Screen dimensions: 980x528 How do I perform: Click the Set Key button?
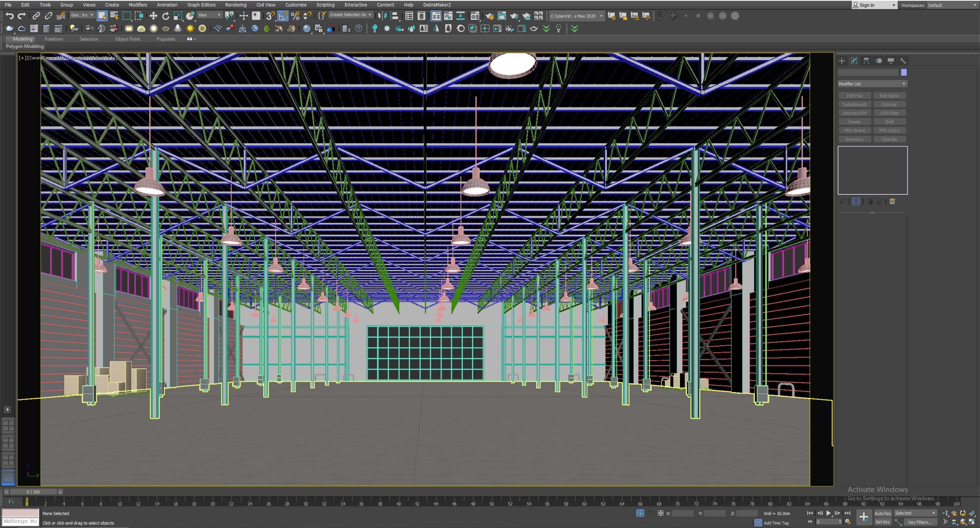[883, 522]
